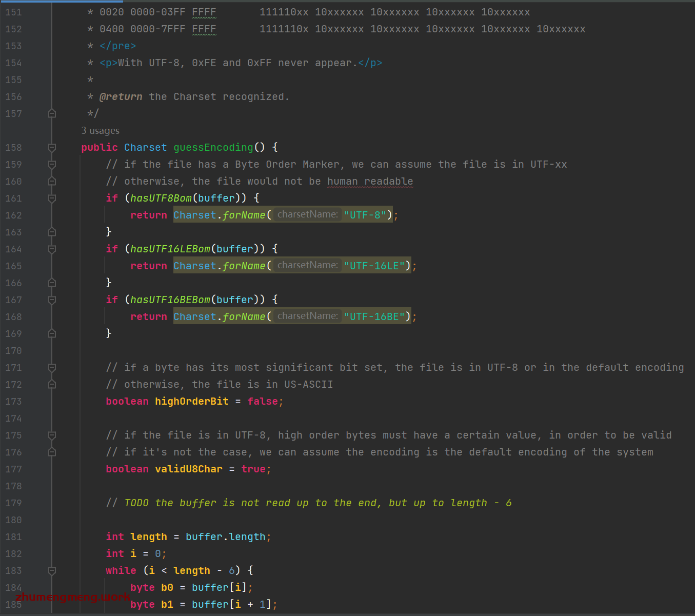The image size is (695, 616).
Task: Collapse the while loop fold icon at line 183
Action: tap(51, 570)
